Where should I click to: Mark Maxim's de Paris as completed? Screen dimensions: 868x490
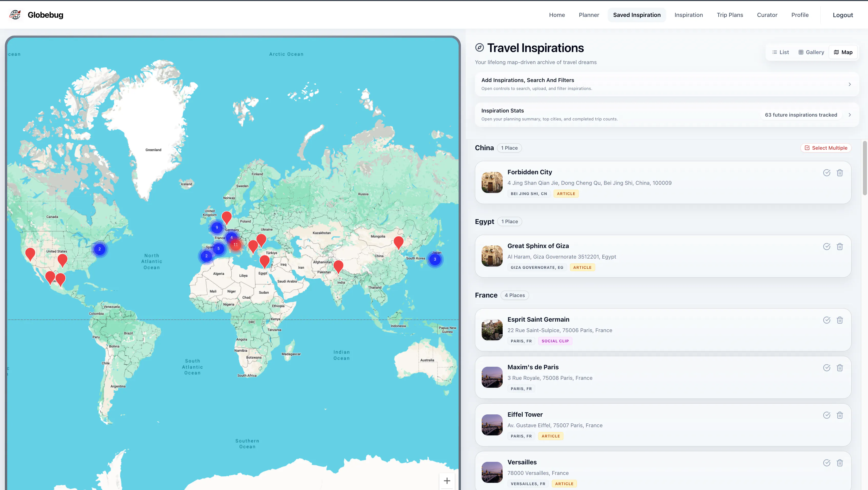(826, 368)
